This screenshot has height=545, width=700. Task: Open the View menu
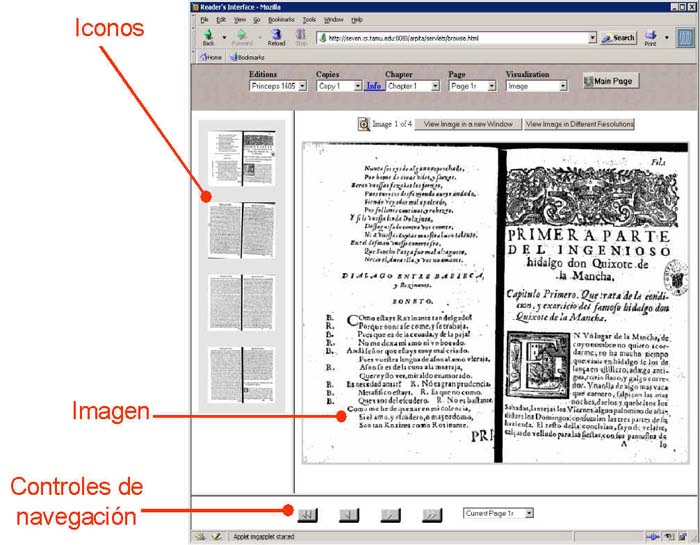click(240, 20)
